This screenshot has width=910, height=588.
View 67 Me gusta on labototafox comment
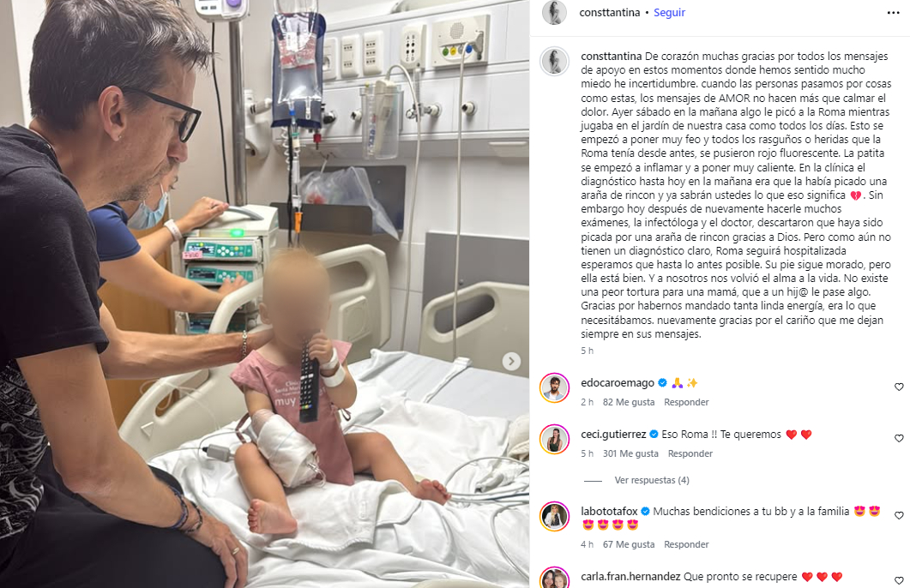point(629,544)
